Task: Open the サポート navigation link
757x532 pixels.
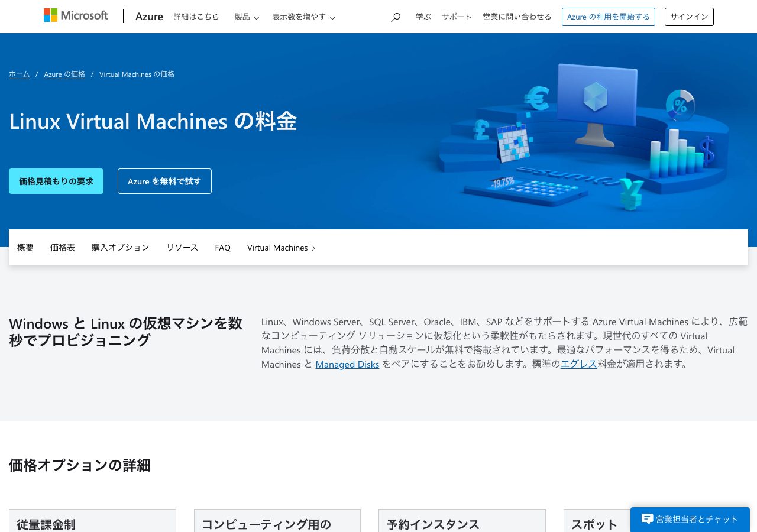Action: [x=457, y=17]
